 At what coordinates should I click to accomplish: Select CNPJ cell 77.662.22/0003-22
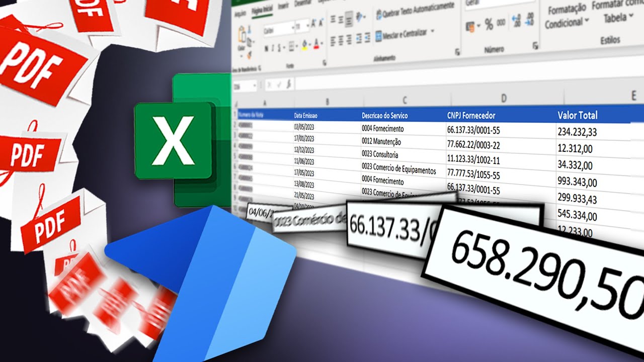click(x=473, y=144)
